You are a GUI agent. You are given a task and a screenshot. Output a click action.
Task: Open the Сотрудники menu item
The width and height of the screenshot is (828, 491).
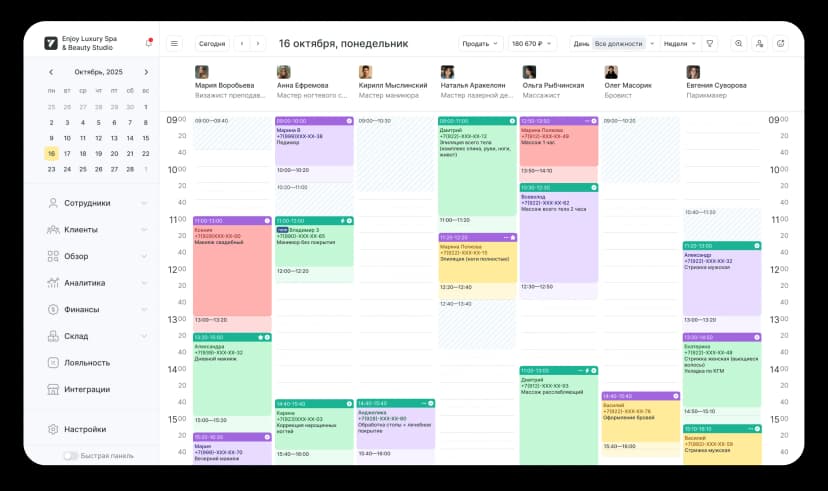pyautogui.click(x=87, y=203)
